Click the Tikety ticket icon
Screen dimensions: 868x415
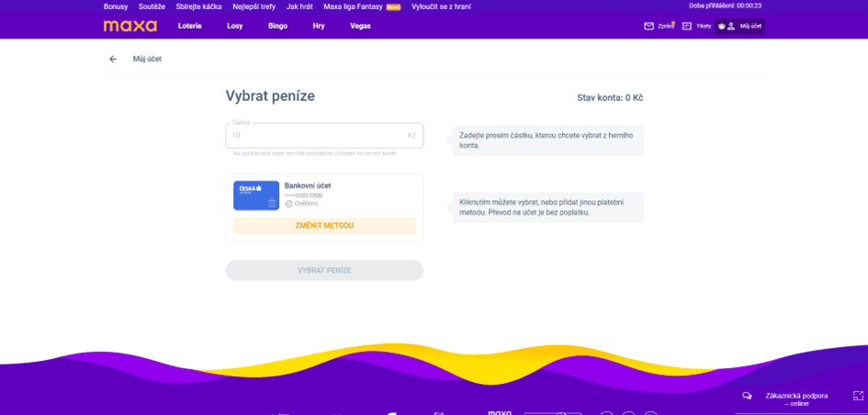pos(686,26)
